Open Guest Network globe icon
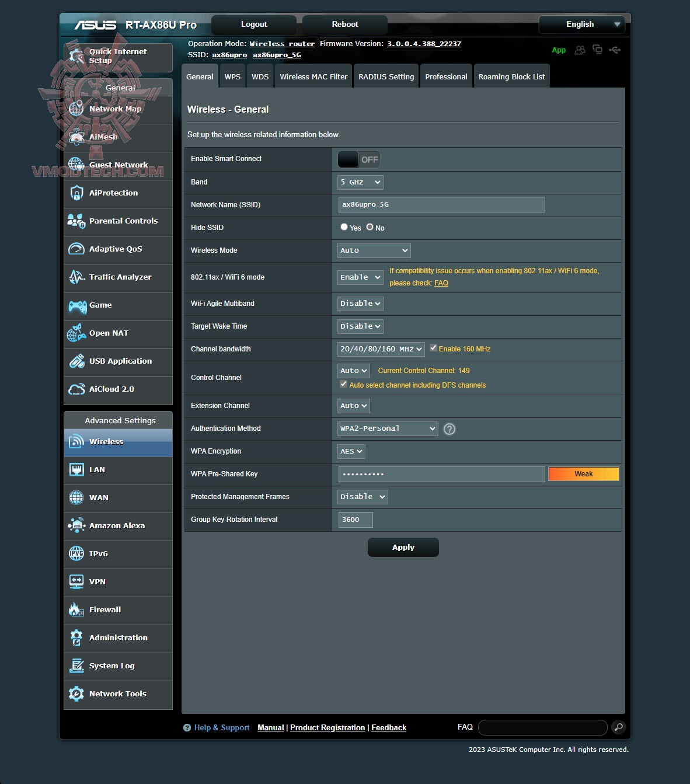This screenshot has width=690, height=784. 76,165
